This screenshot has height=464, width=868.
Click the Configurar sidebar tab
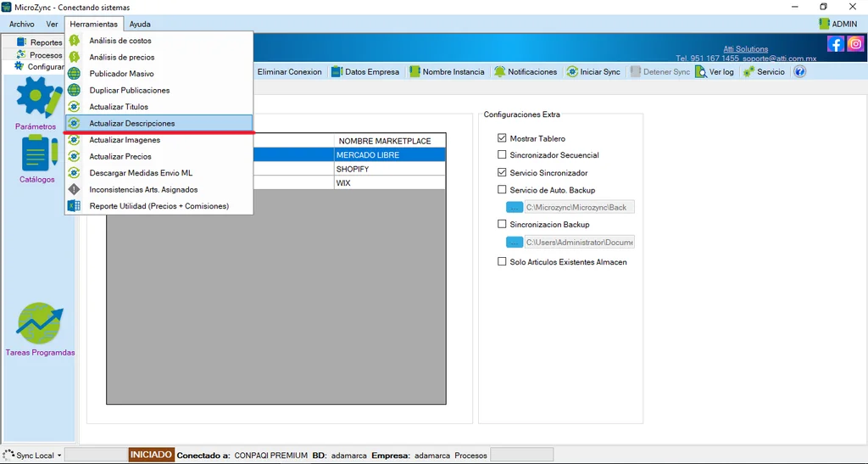[x=39, y=66]
